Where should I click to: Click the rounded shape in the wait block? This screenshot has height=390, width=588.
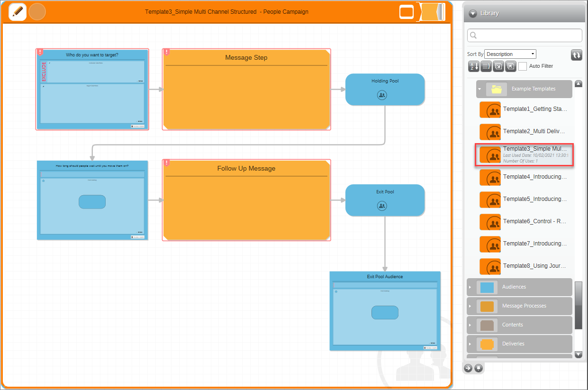point(92,202)
